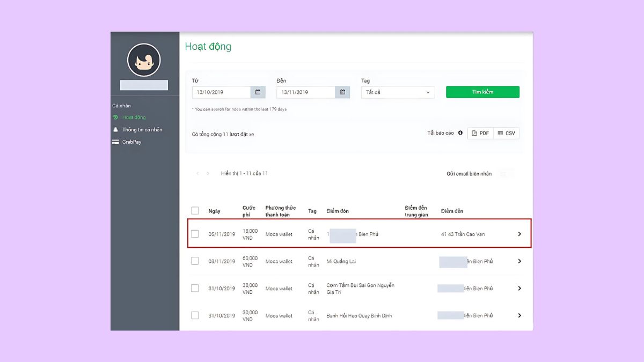Click the Điểm đón column header
Viewport: 644px width, 362px height.
tap(338, 211)
